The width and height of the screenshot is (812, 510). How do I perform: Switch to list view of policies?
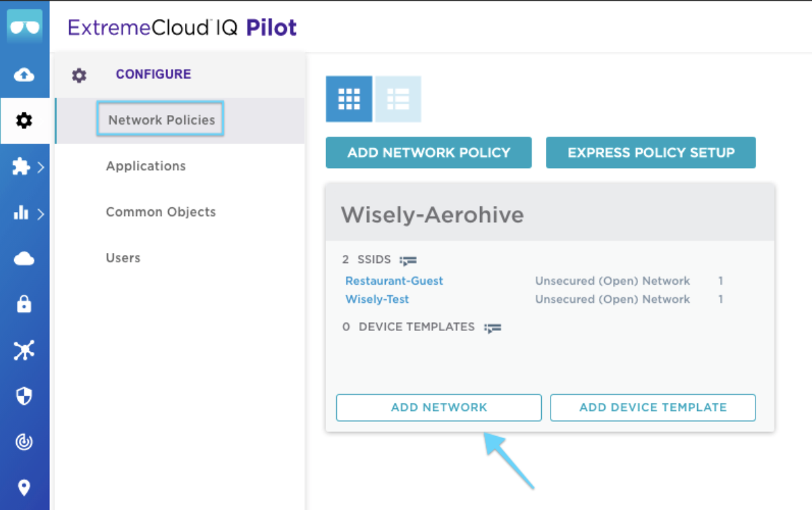point(398,99)
